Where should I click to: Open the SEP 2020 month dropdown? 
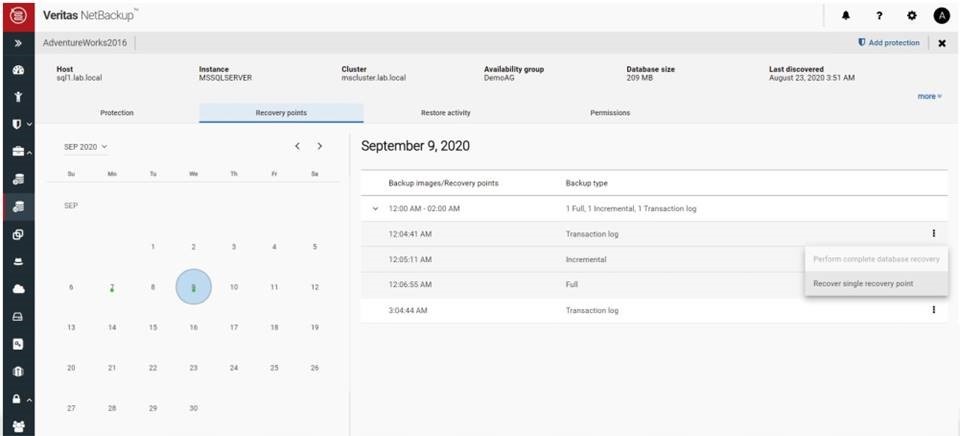[86, 147]
